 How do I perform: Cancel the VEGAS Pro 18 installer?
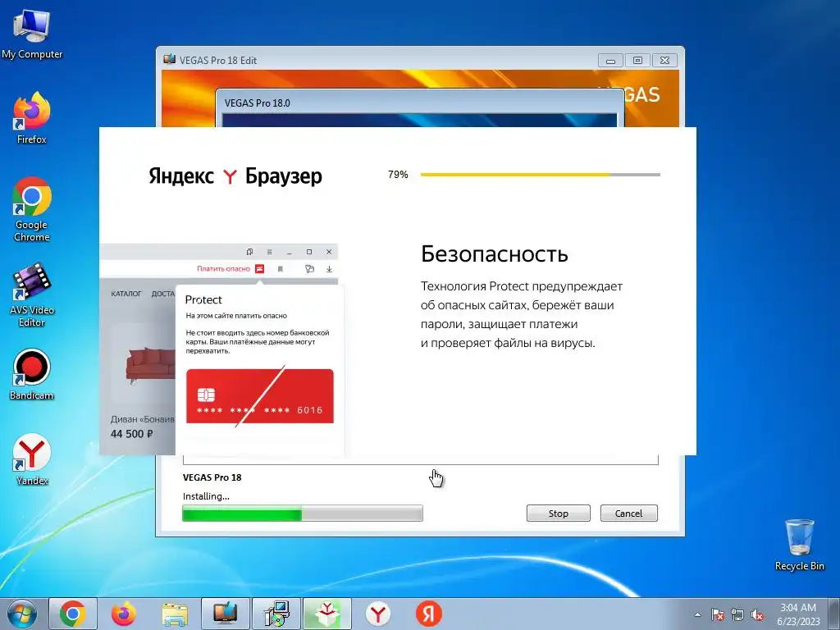(x=628, y=514)
